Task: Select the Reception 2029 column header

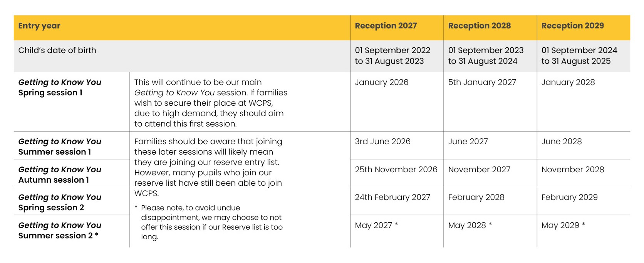Action: [584, 28]
